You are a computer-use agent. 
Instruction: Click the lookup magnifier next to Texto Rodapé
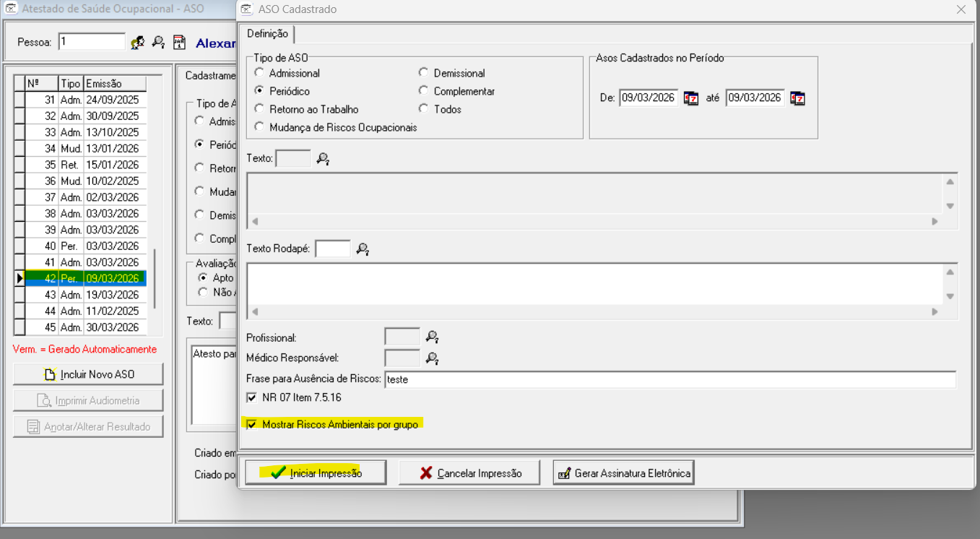point(363,249)
